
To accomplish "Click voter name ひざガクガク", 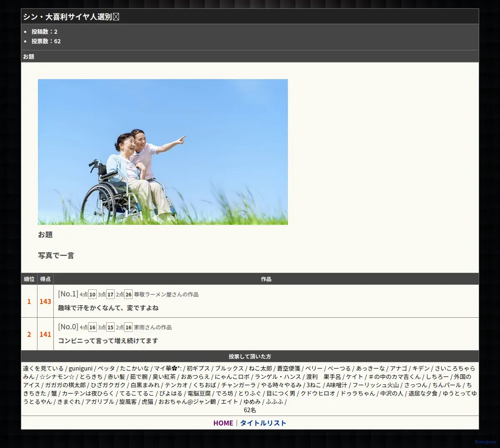I will [x=108, y=385].
